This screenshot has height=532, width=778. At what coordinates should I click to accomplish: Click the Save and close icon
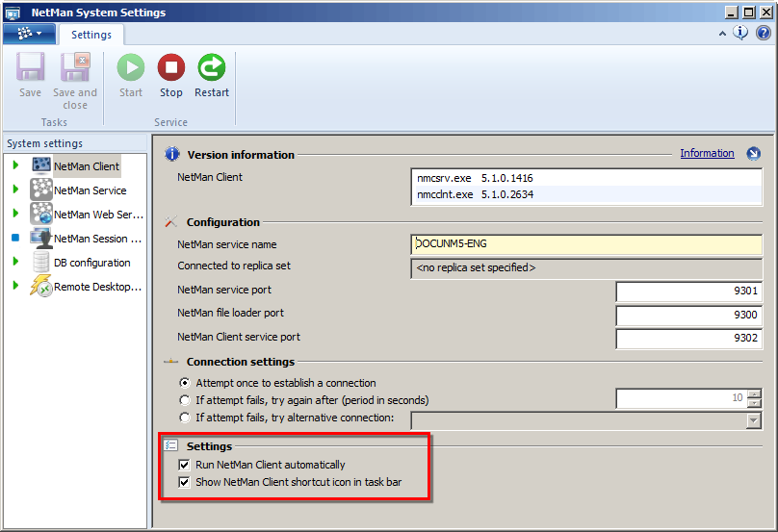pos(75,67)
